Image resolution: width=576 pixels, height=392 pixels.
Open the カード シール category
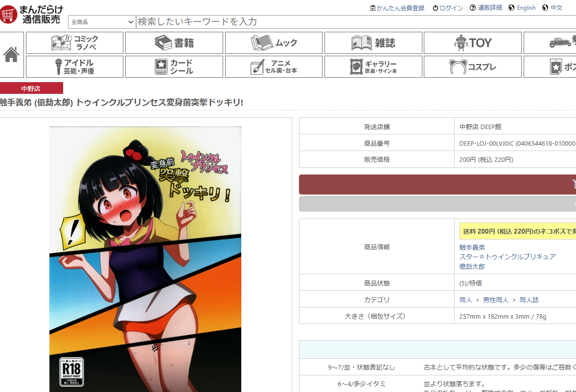(x=174, y=66)
